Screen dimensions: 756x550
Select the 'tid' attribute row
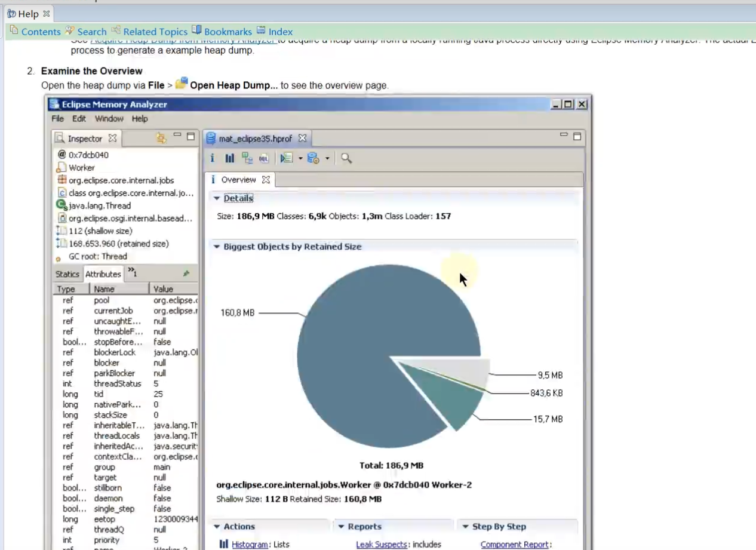[x=126, y=394]
